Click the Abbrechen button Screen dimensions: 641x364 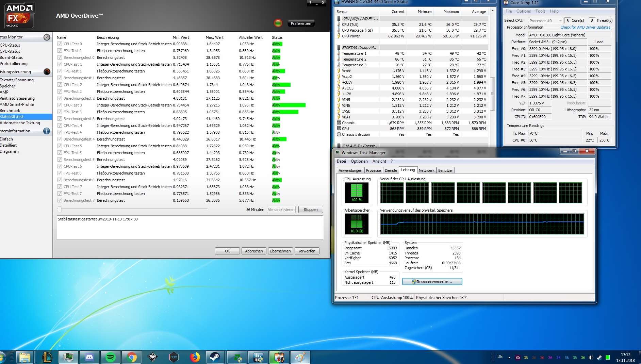pos(254,251)
